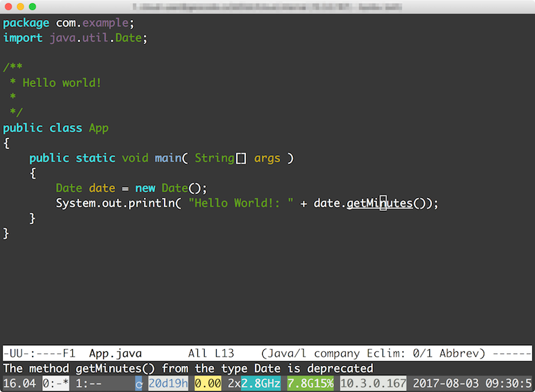The image size is (535, 392).
Task: Click the 7.8G15% memory usage indicator
Action: 312,383
